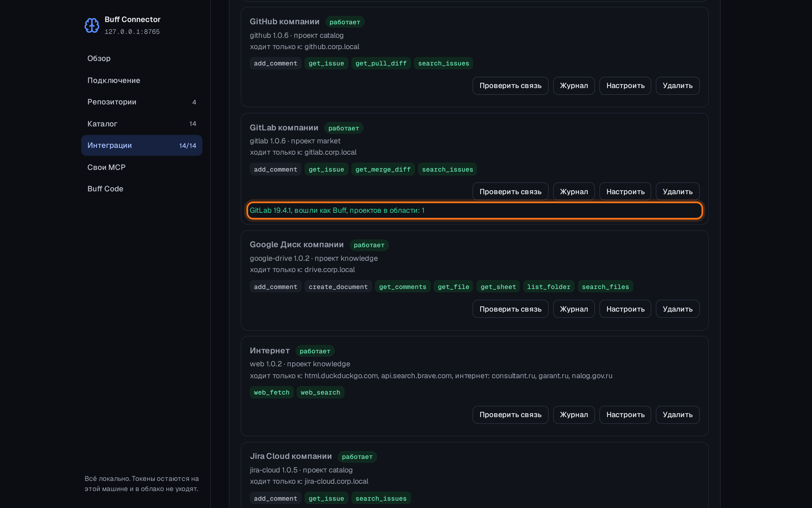This screenshot has width=812, height=508.
Task: Delete the GitLab компании integration
Action: click(x=678, y=192)
